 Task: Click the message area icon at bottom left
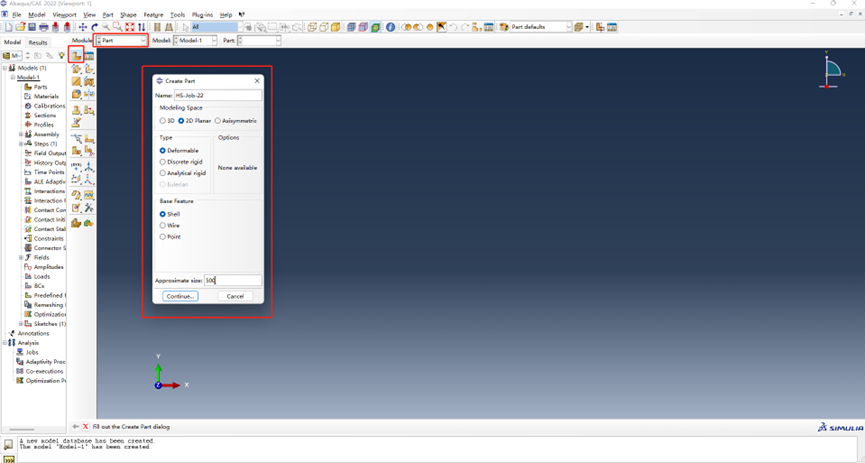(x=8, y=445)
